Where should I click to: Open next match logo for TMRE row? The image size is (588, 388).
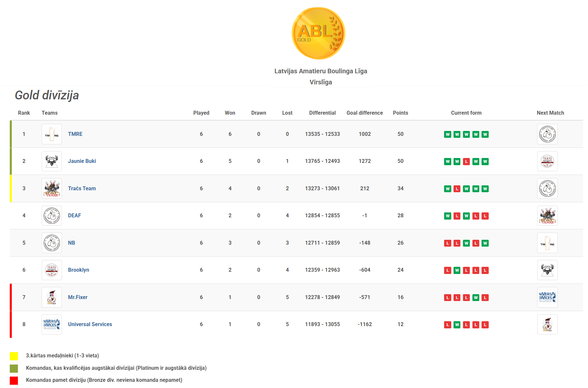(547, 134)
